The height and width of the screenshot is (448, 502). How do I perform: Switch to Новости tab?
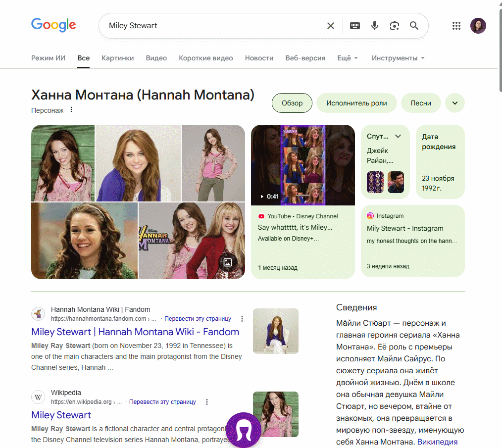(x=259, y=58)
